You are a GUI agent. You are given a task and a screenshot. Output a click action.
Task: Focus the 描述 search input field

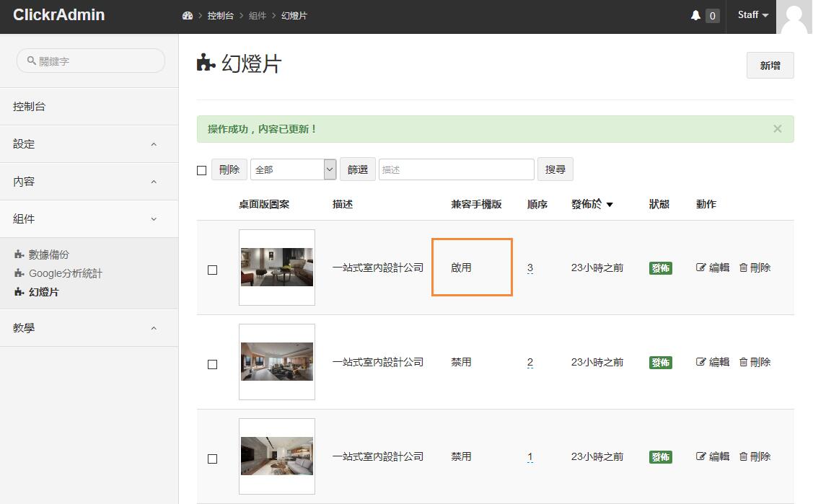[x=456, y=169]
